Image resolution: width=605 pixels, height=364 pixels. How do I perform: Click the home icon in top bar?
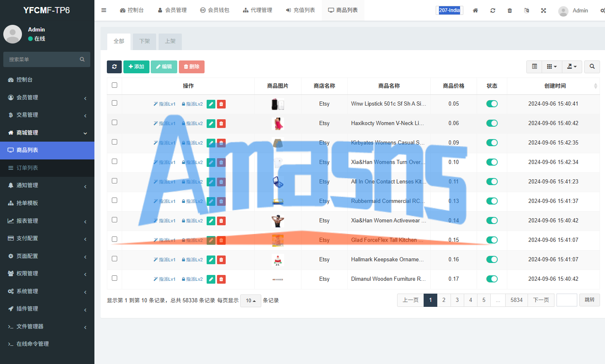pos(475,10)
